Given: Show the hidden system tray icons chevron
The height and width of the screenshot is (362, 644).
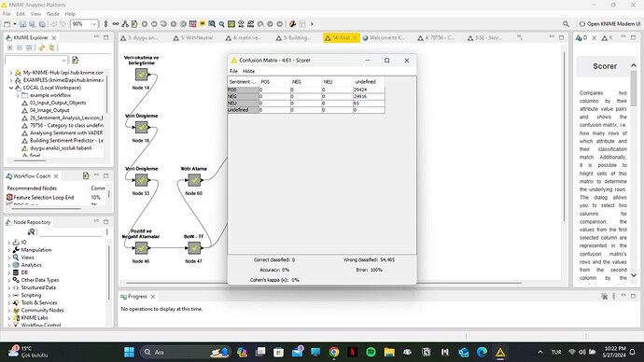Looking at the screenshot, I should [x=540, y=352].
